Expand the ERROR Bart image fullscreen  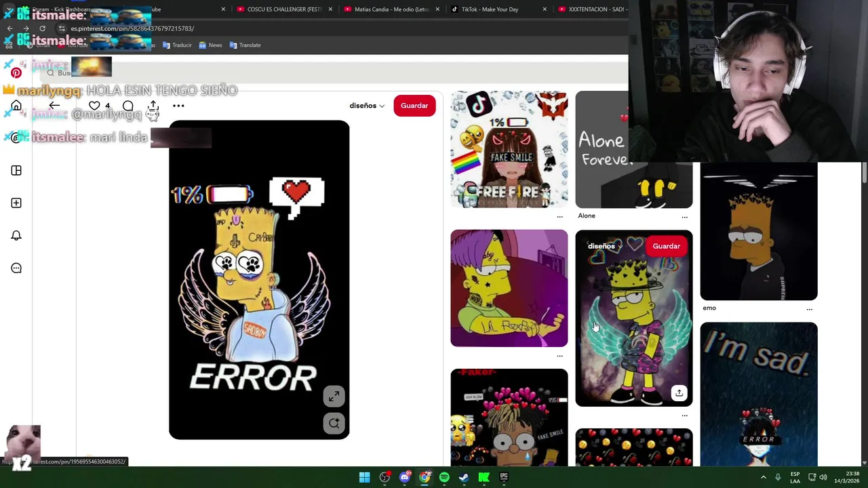click(334, 396)
